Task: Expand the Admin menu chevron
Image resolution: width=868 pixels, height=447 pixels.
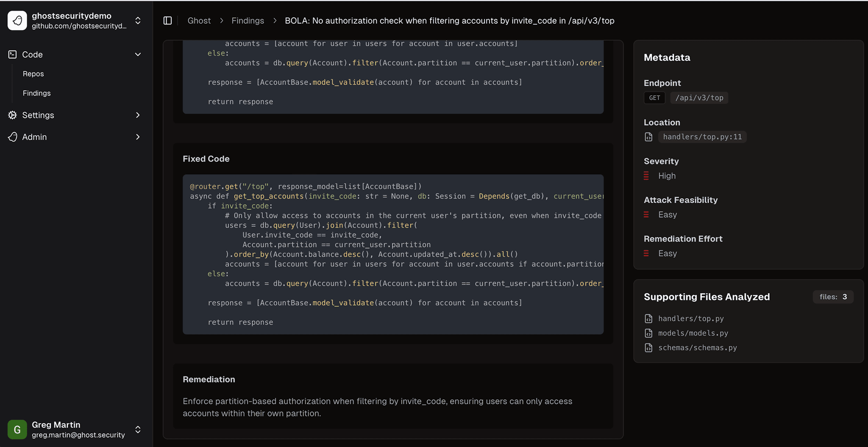Action: 138,137
